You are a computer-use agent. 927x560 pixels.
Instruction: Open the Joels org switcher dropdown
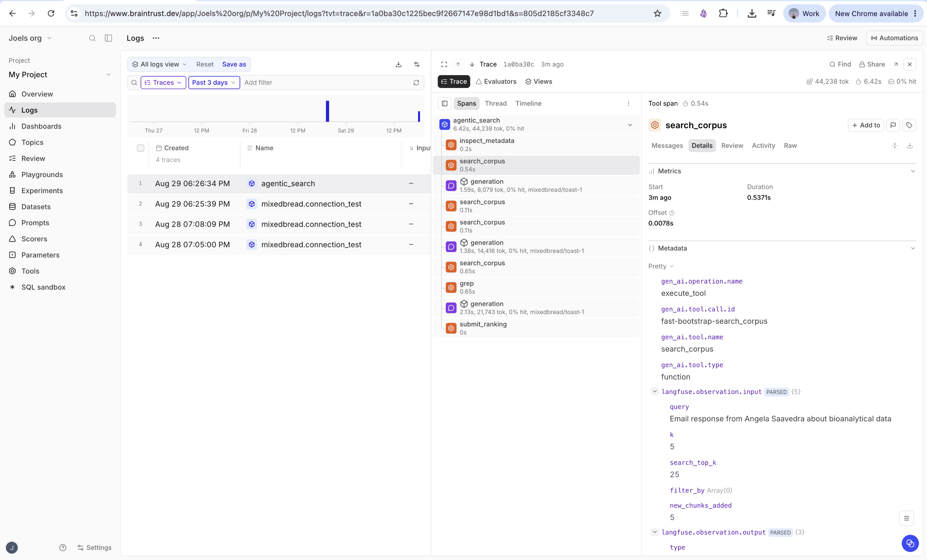coord(30,38)
